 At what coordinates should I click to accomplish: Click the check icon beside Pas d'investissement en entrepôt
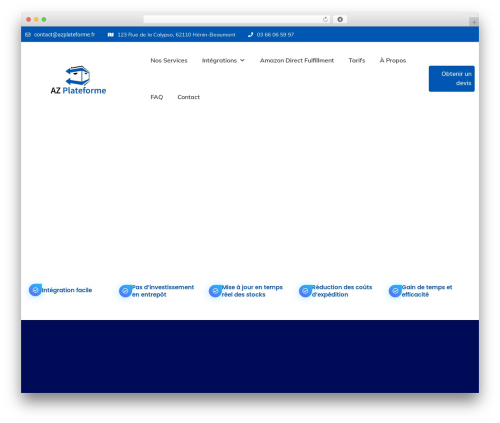tap(125, 291)
